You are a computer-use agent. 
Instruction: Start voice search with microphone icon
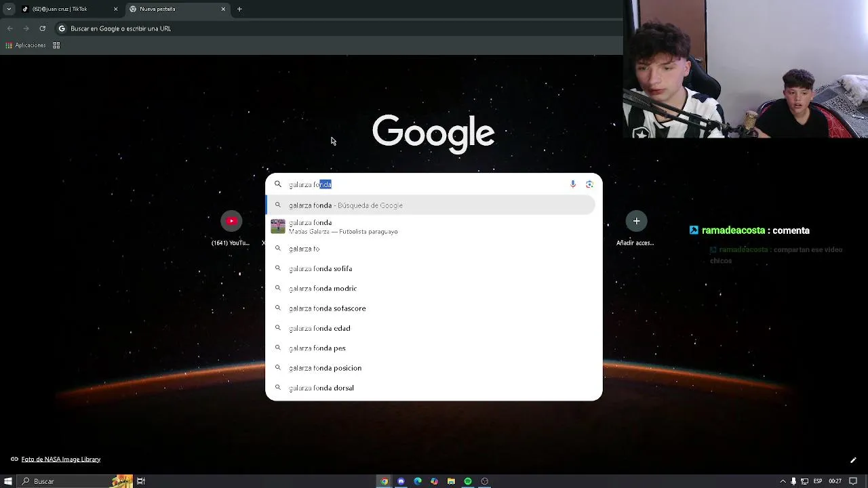[x=573, y=184]
